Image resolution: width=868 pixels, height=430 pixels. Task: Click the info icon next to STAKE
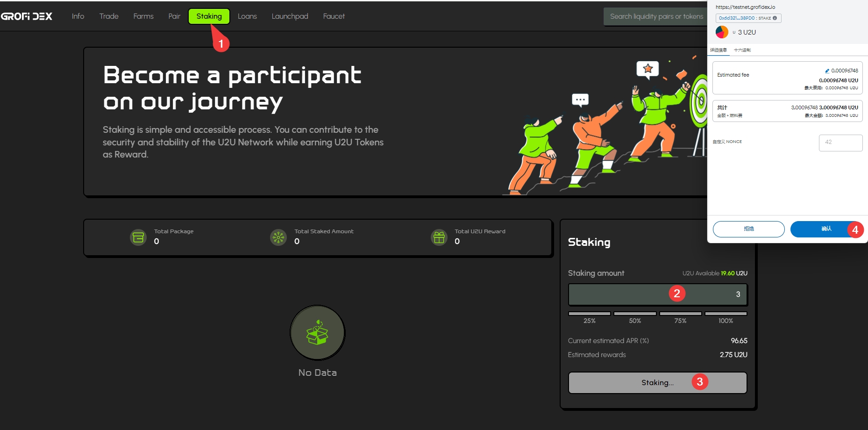[775, 18]
